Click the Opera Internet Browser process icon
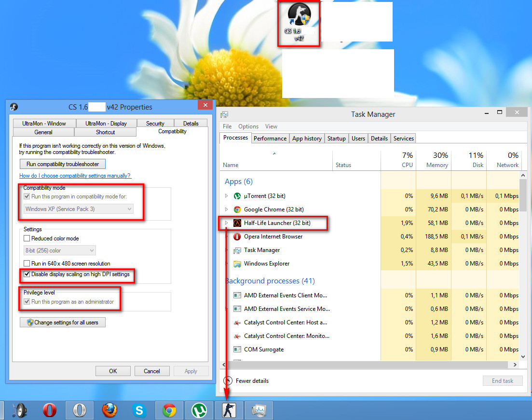Screen dimensions: 532x420 point(237,237)
